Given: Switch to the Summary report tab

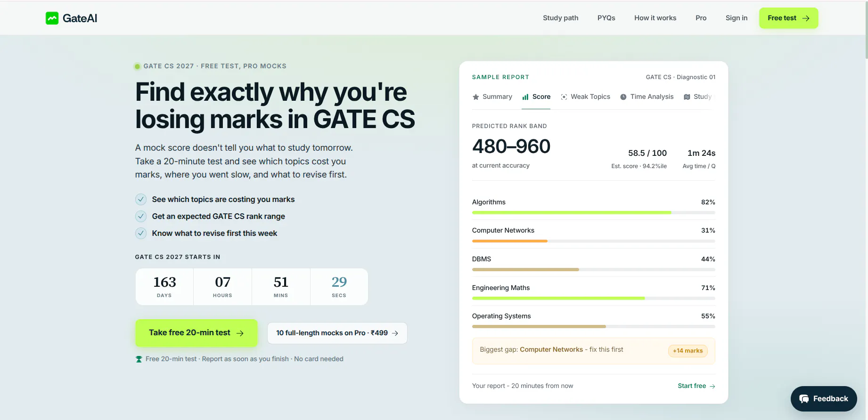Looking at the screenshot, I should point(492,97).
